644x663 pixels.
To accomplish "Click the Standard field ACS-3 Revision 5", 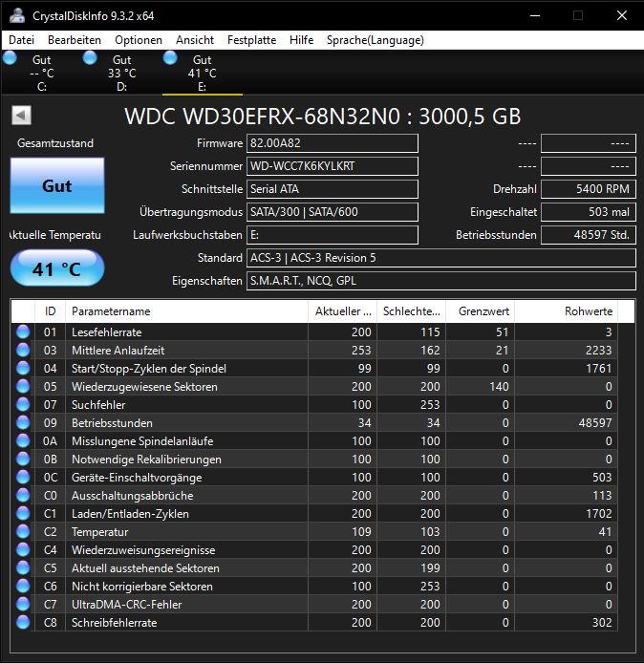I will pyautogui.click(x=441, y=258).
